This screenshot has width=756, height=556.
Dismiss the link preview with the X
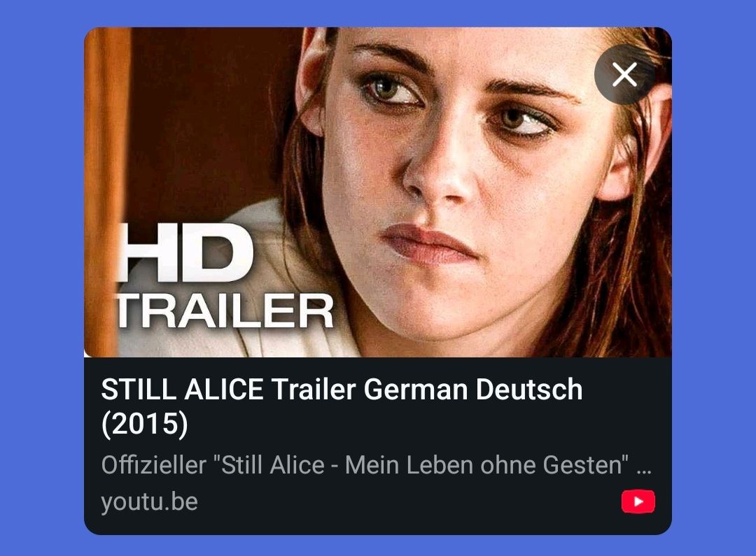point(624,75)
